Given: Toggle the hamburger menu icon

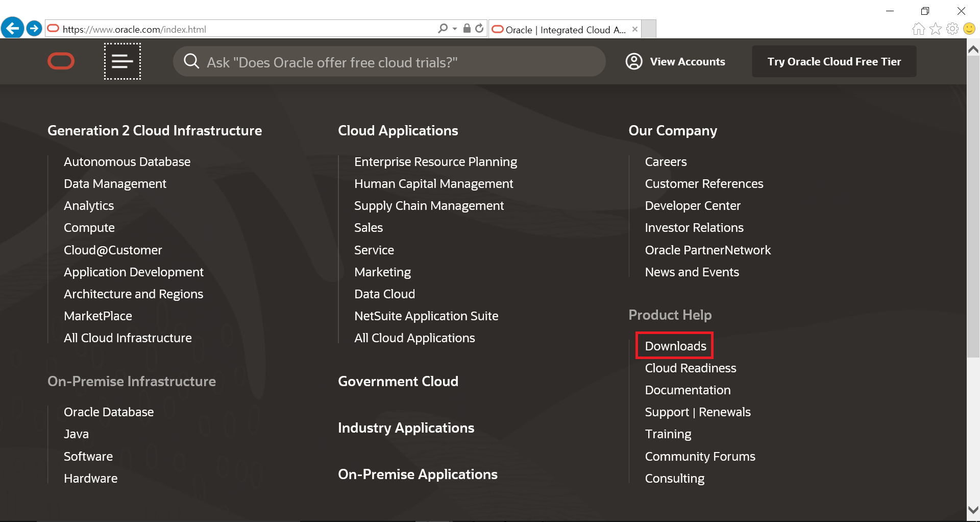Looking at the screenshot, I should click(122, 61).
